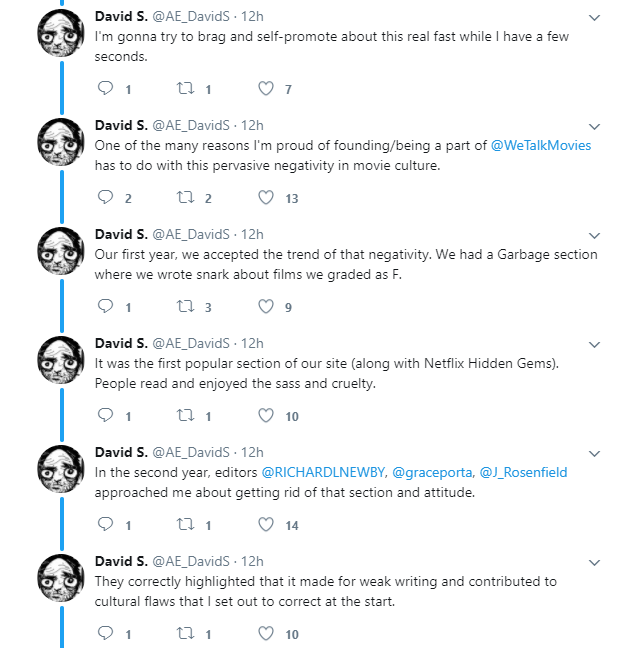This screenshot has height=648, width=640.
Task: Expand options for the 'Garbage section' tweet
Action: point(594,236)
